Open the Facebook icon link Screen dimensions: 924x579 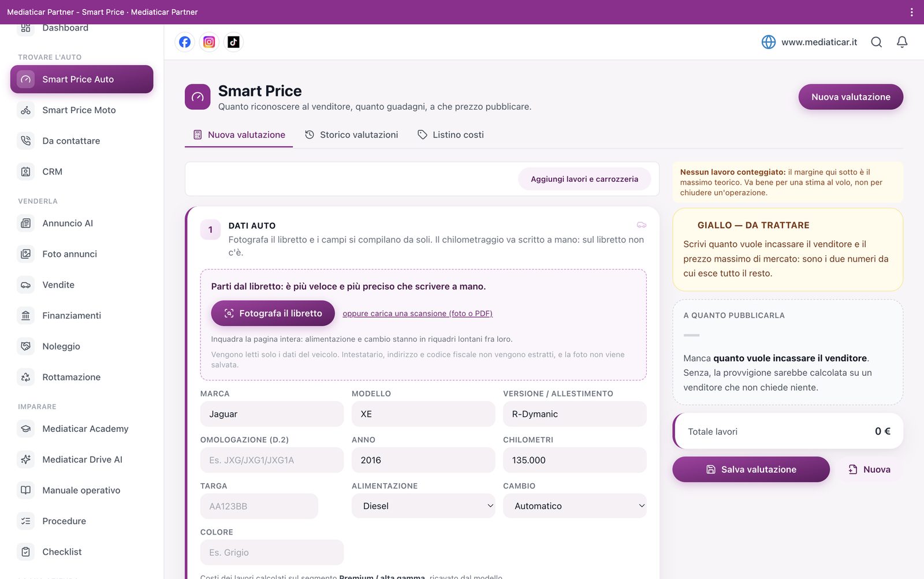point(185,42)
